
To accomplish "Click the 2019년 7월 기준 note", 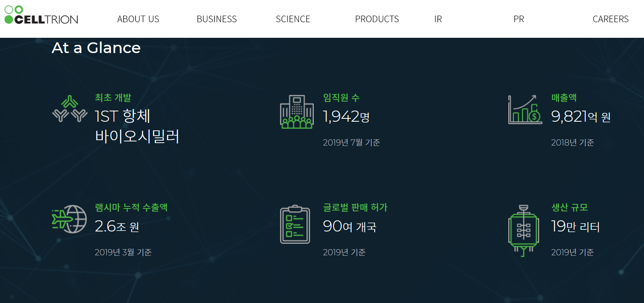I will tap(351, 143).
